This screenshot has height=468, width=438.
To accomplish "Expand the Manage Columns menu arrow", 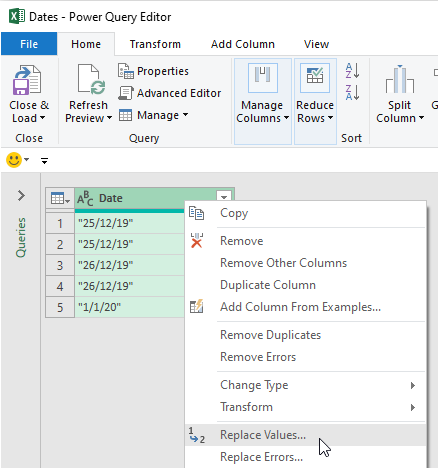I will click(286, 118).
